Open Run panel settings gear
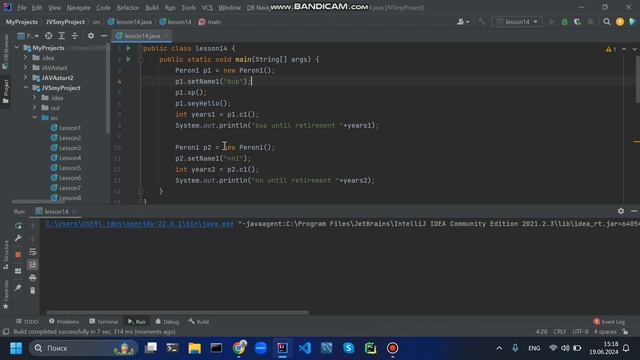 pos(621,211)
